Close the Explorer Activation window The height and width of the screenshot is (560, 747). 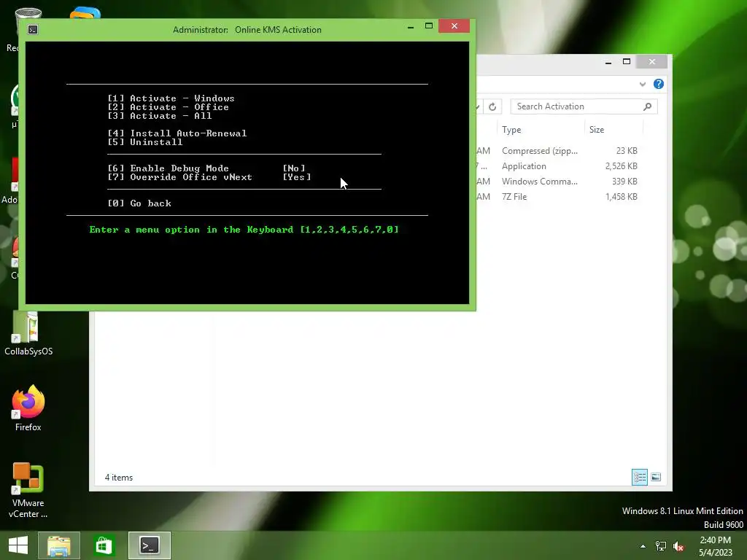[x=652, y=62]
